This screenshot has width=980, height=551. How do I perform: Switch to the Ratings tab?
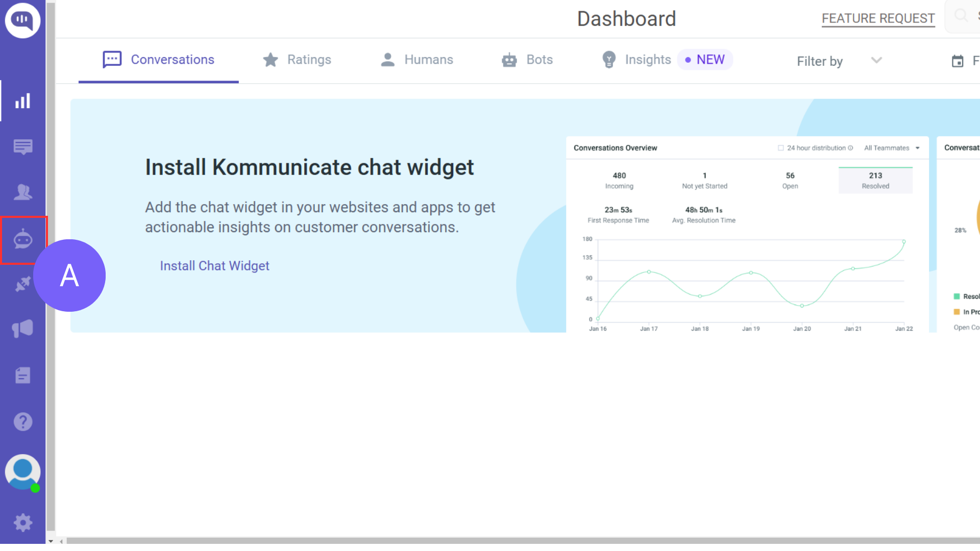click(297, 60)
